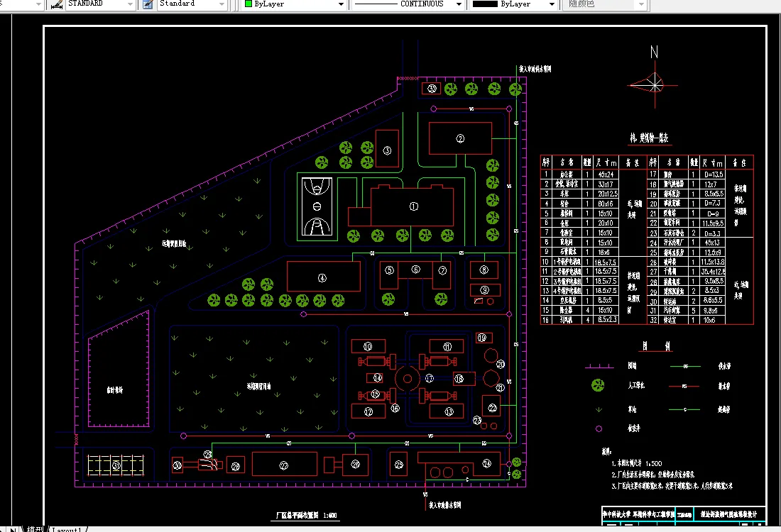Click the scale note text '1:500'
The height and width of the screenshot is (532, 781).
click(653, 463)
